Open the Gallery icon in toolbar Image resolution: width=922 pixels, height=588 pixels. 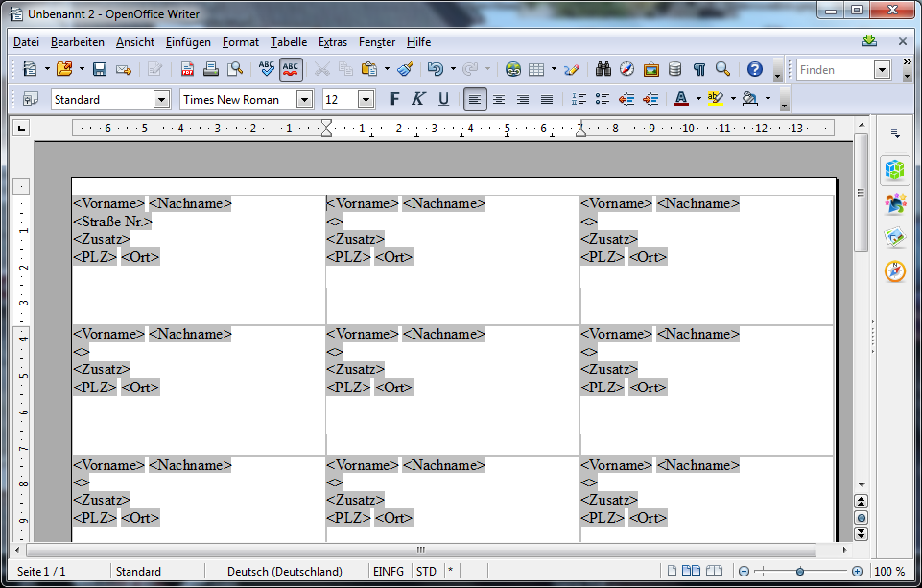point(651,69)
